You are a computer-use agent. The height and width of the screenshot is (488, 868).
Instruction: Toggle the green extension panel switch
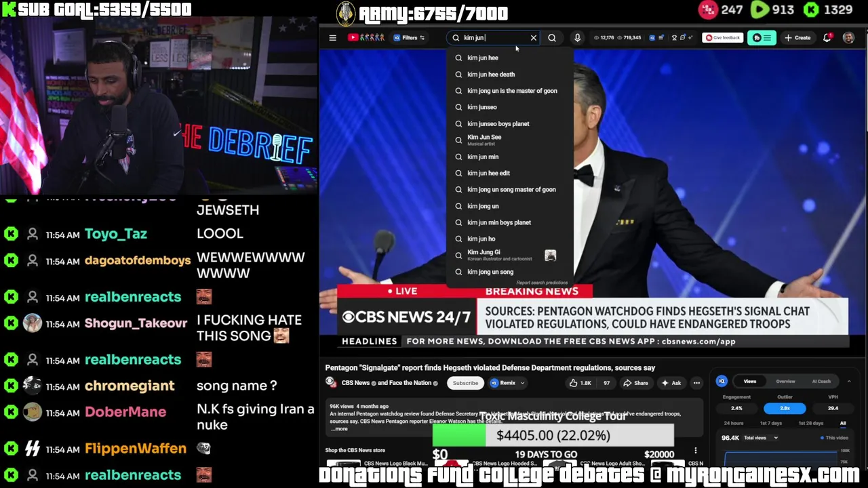pyautogui.click(x=762, y=38)
